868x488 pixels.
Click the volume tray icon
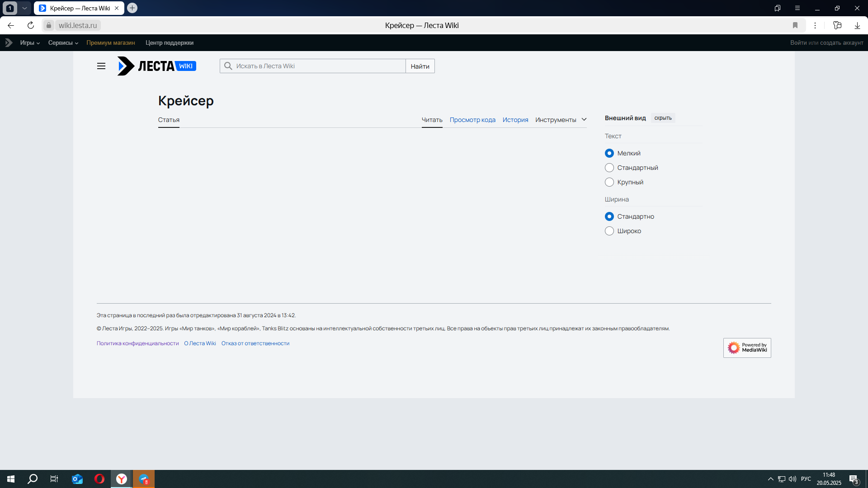(x=793, y=479)
